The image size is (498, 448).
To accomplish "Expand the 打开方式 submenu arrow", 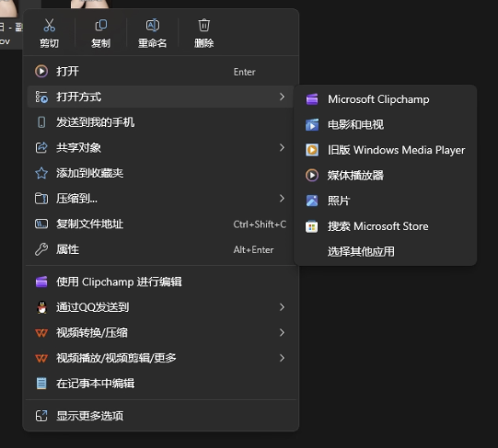I will coord(282,97).
